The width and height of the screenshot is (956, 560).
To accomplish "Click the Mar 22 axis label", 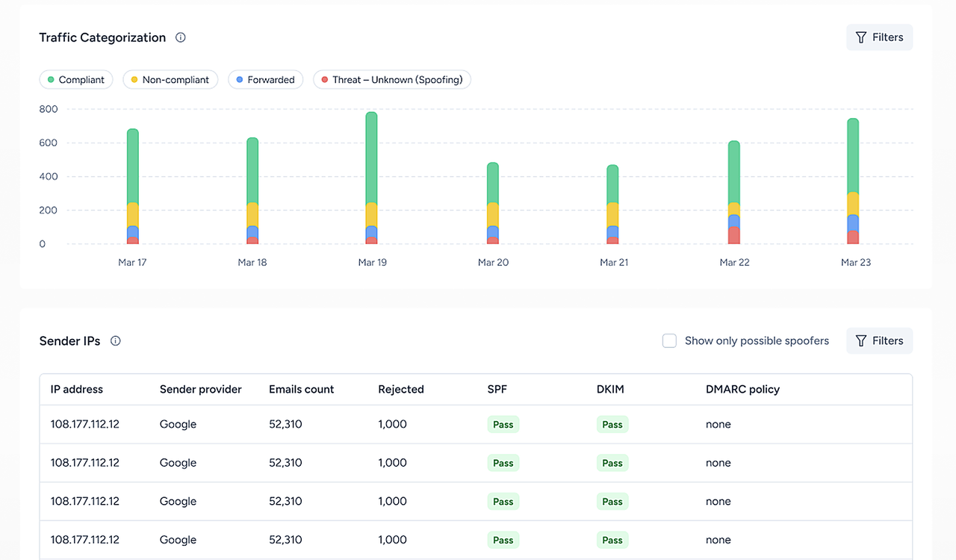I will click(735, 262).
